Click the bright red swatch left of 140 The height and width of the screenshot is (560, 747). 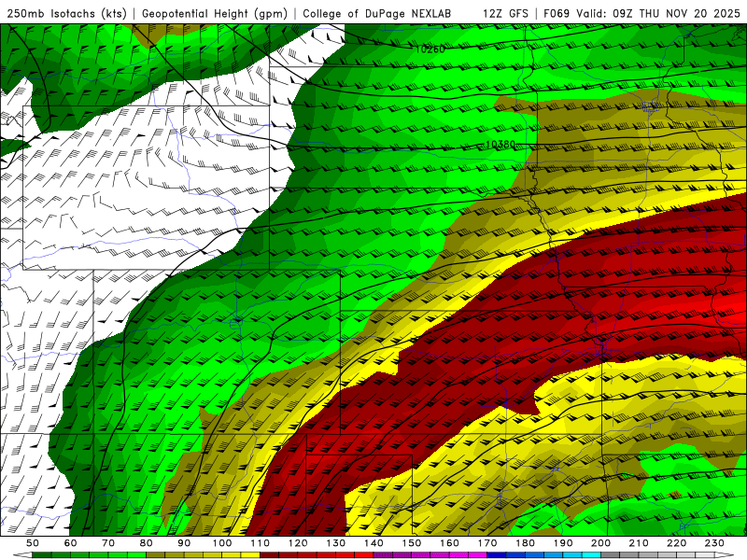364,555
